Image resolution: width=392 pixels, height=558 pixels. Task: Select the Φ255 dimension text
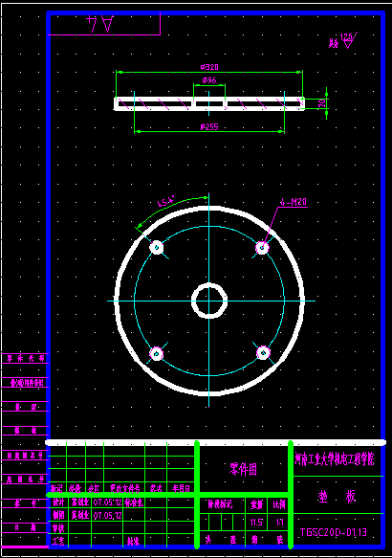click(209, 126)
